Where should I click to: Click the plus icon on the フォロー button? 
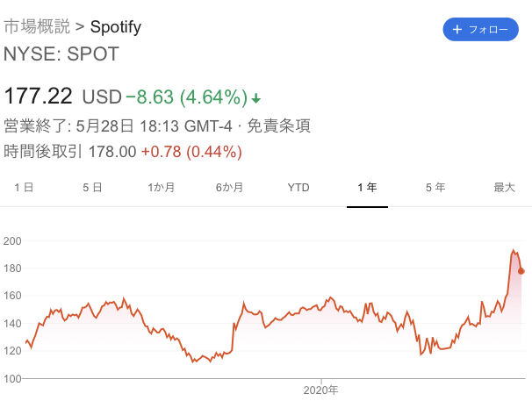[x=457, y=30]
